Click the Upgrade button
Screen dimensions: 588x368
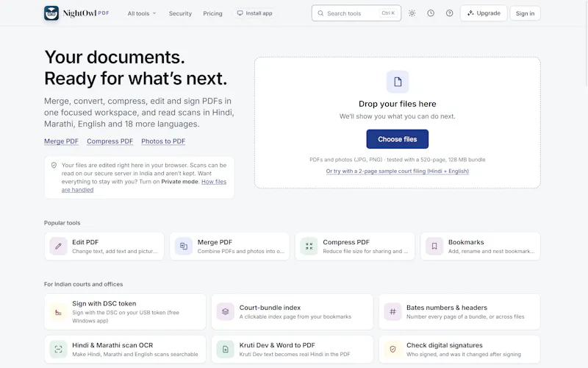(x=484, y=13)
